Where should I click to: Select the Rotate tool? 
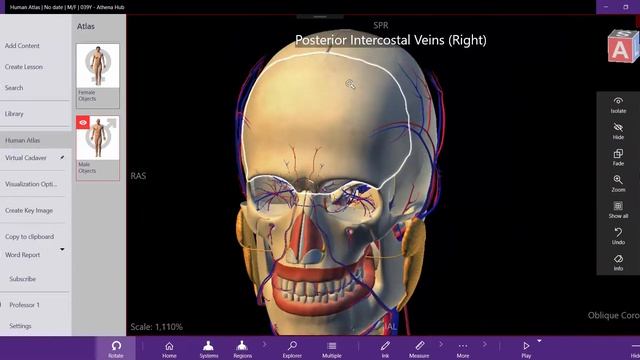pos(116,349)
